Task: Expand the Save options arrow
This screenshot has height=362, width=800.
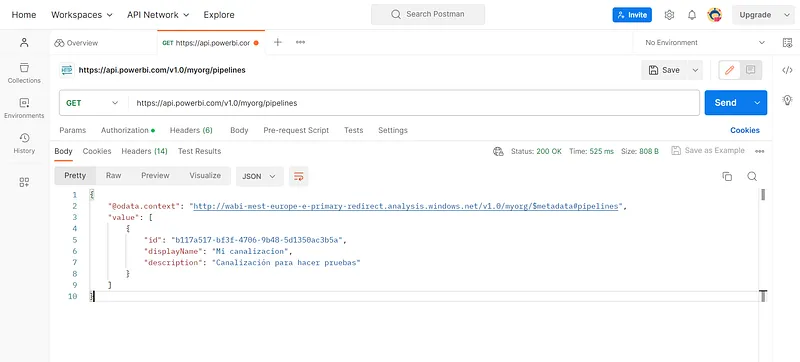Action: coord(695,70)
